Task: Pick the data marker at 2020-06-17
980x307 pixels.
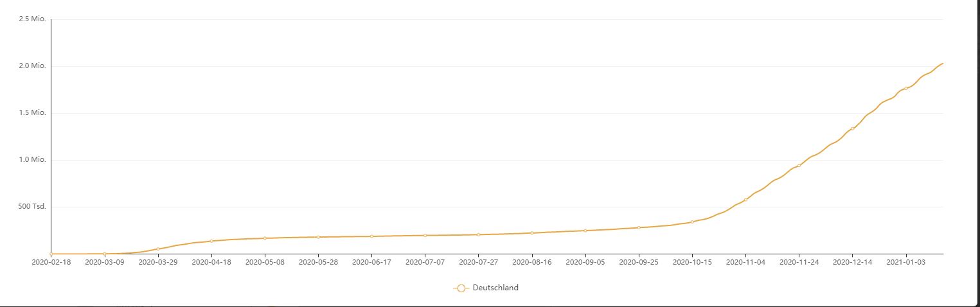Action: click(371, 236)
